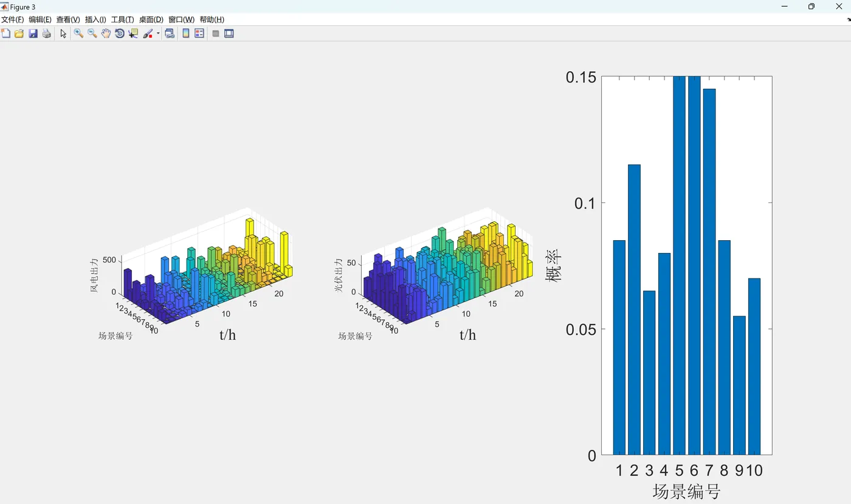
Task: Click the 概率 axis label
Action: point(554,266)
